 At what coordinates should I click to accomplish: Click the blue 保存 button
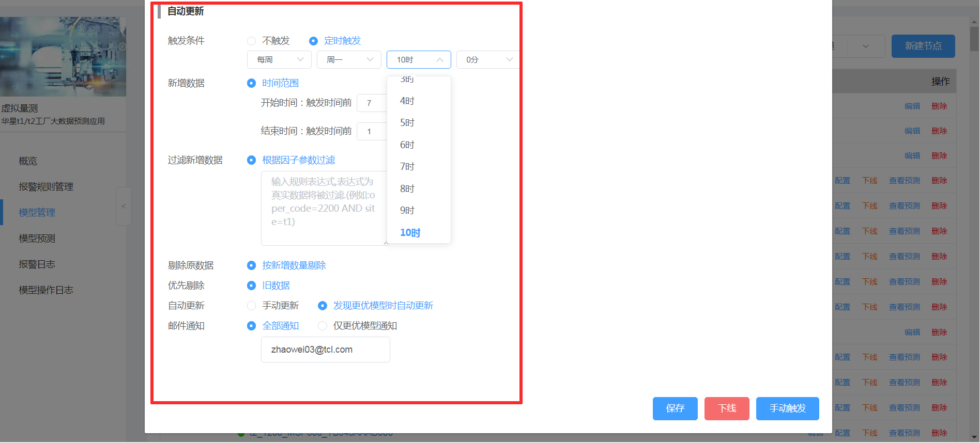click(675, 408)
